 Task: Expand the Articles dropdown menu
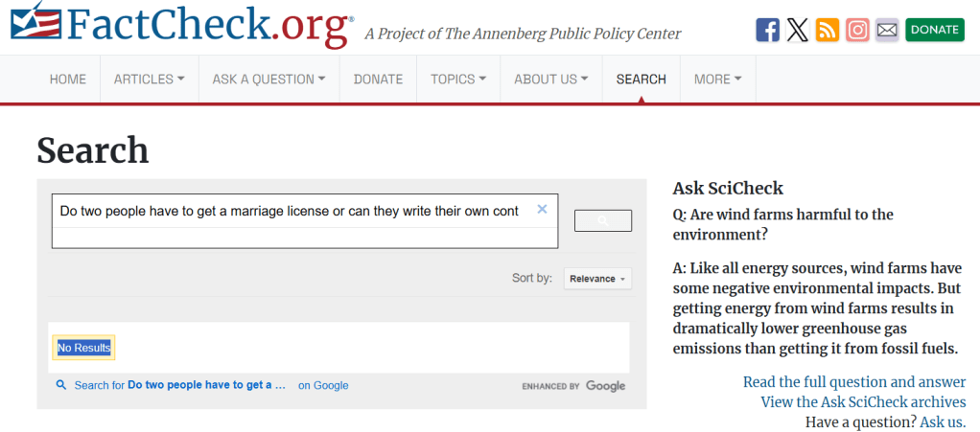point(149,80)
